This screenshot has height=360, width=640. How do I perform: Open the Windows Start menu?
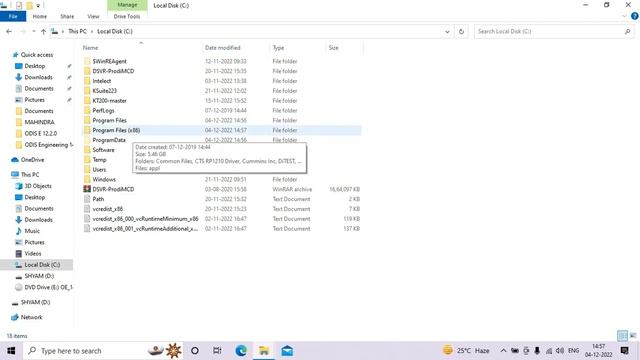point(11,351)
